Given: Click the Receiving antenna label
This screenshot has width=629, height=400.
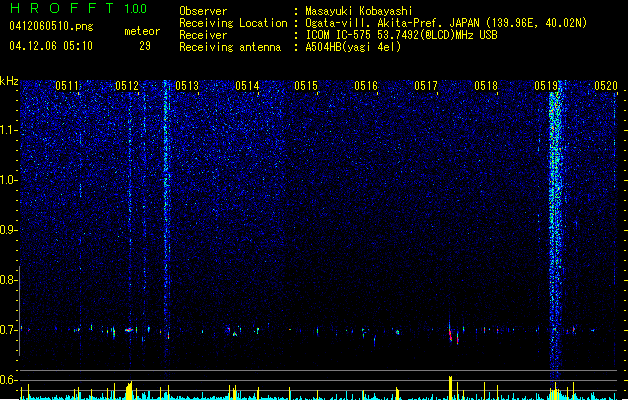Looking at the screenshot, I should 230,47.
